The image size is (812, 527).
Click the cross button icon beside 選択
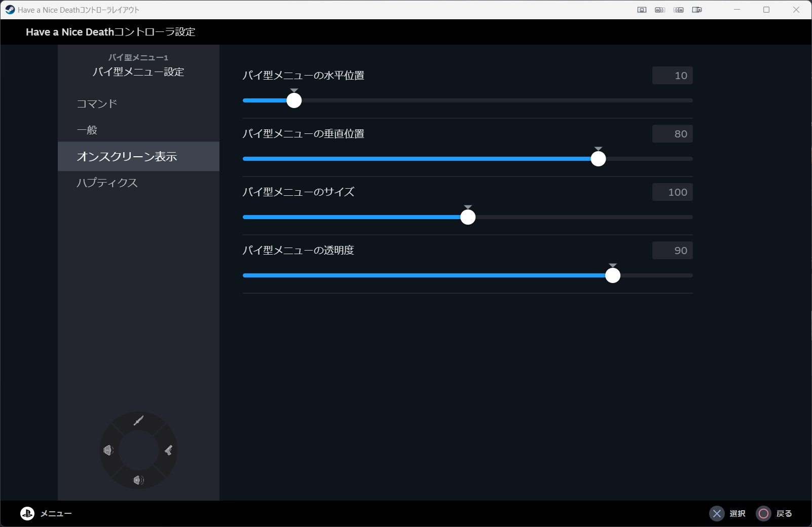point(717,513)
